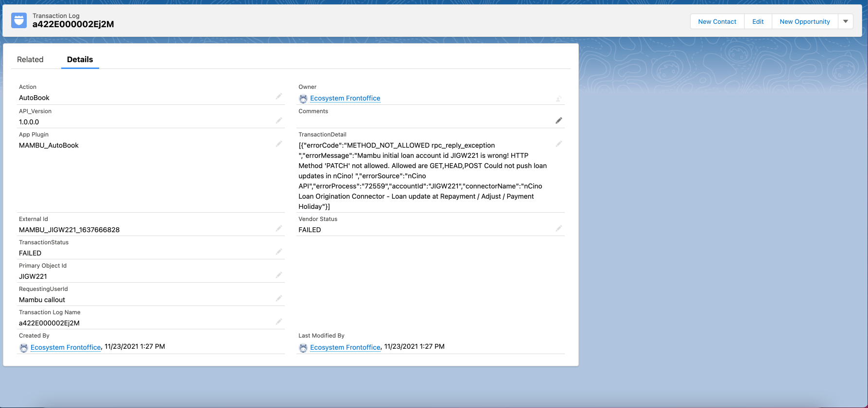Edit RequestingUserId field pencil icon
This screenshot has height=408, width=868.
tap(279, 298)
